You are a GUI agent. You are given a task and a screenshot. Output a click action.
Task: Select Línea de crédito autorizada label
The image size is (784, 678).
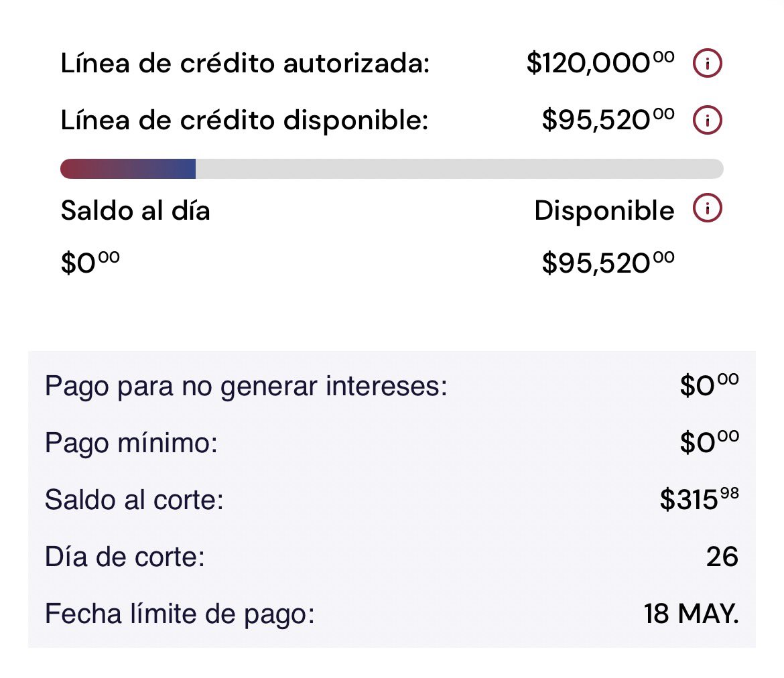[x=245, y=64]
